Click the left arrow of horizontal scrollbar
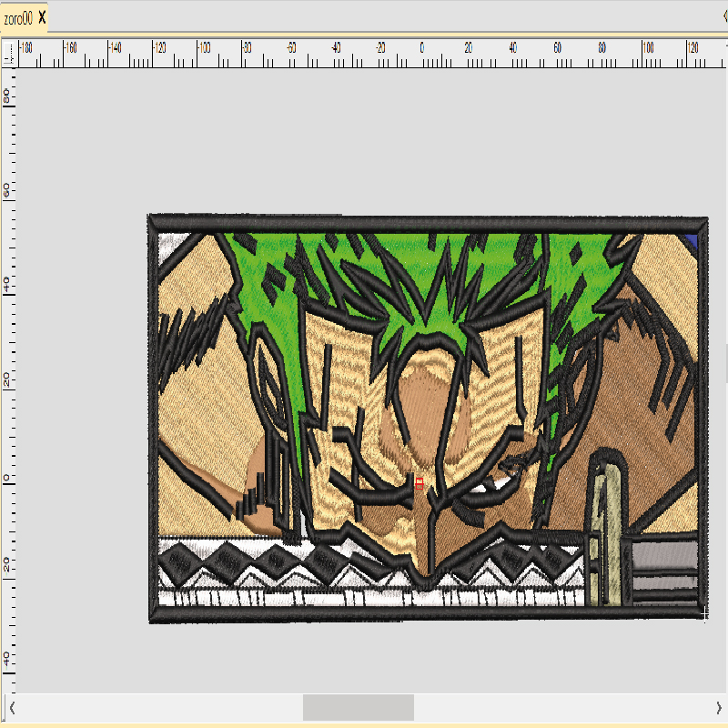 click(12, 708)
